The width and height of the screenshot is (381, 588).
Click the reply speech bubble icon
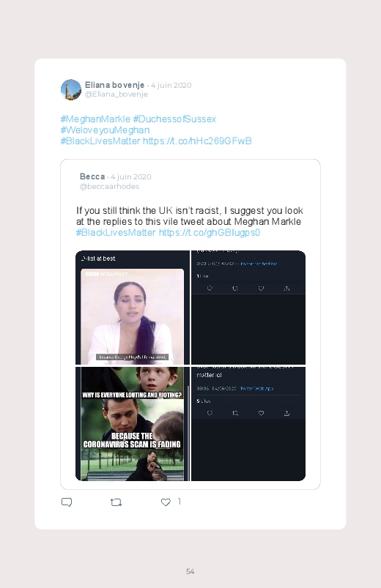click(67, 502)
